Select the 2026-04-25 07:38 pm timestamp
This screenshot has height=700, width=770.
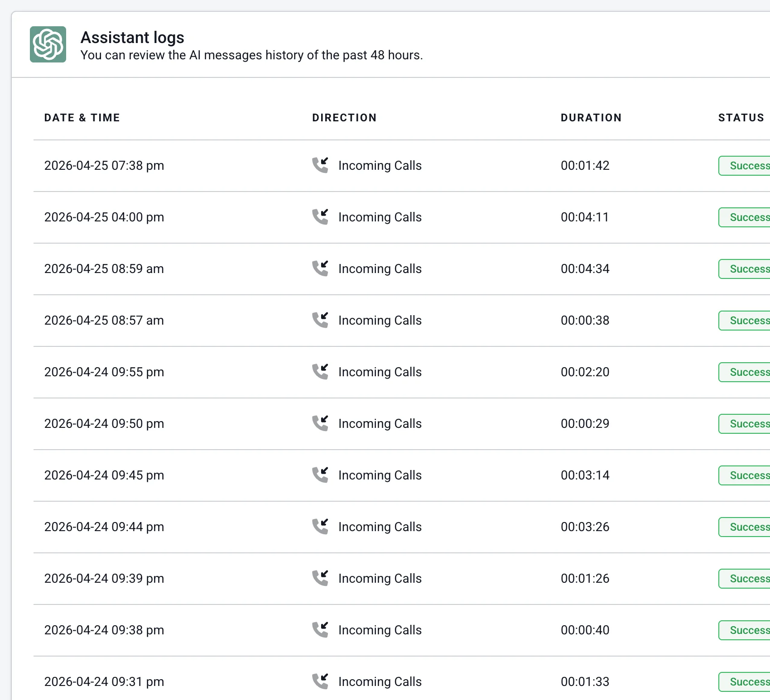pyautogui.click(x=104, y=166)
